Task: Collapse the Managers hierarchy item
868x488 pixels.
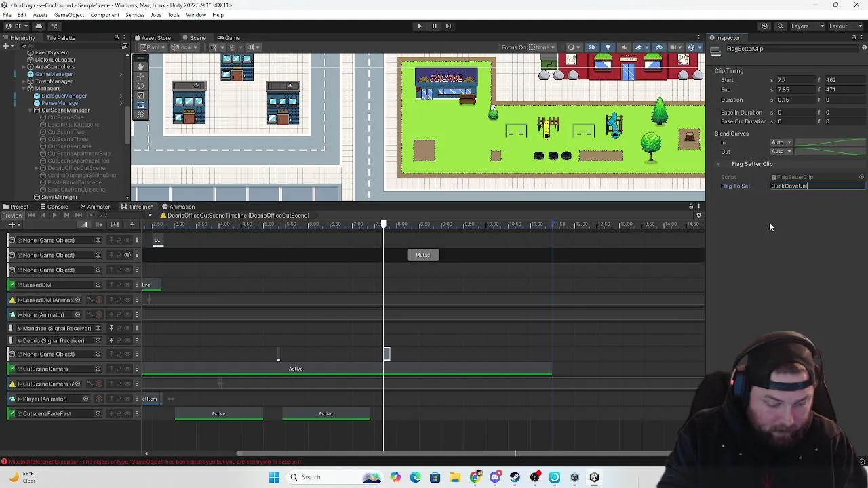Action: [23, 89]
